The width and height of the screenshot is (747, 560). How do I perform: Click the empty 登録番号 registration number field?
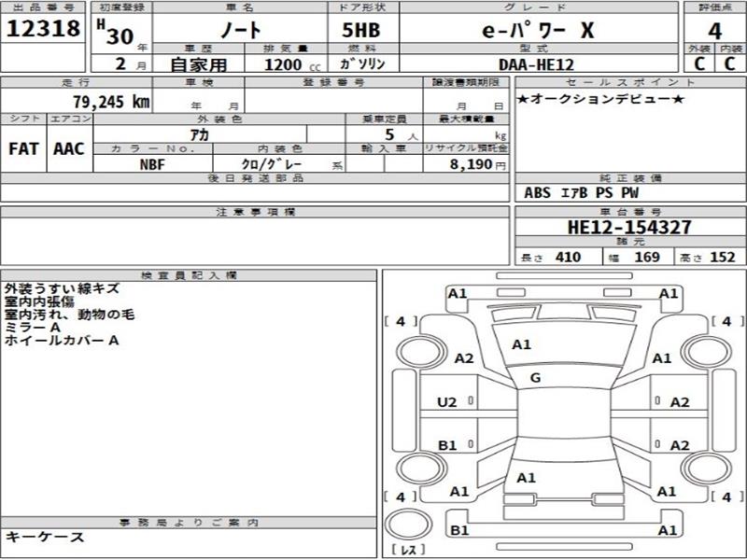pyautogui.click(x=333, y=101)
